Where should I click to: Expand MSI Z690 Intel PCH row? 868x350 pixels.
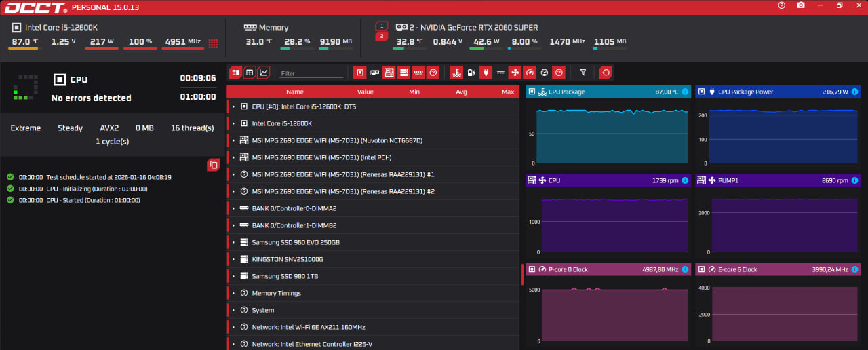click(233, 157)
